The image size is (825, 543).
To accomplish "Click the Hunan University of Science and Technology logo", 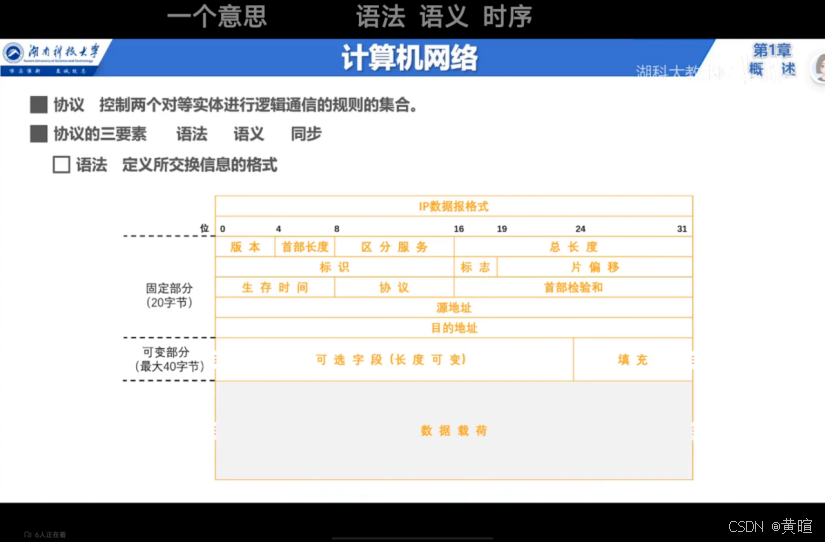I will 51,57.
